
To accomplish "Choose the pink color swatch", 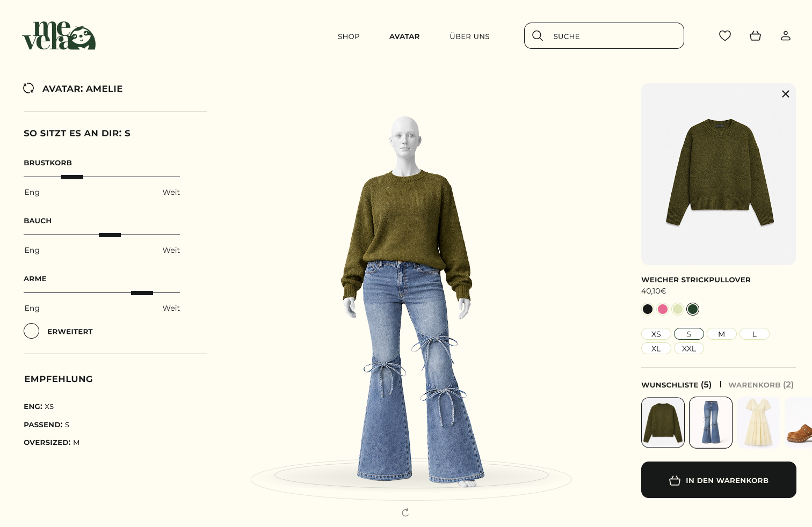I will (x=663, y=309).
